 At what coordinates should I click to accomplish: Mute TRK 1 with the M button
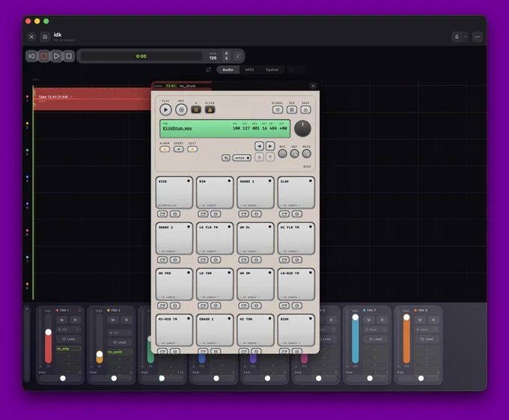[61, 320]
